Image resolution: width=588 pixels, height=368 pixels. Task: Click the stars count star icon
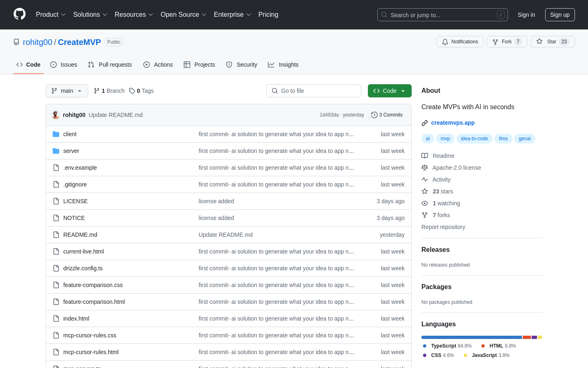pos(425,191)
